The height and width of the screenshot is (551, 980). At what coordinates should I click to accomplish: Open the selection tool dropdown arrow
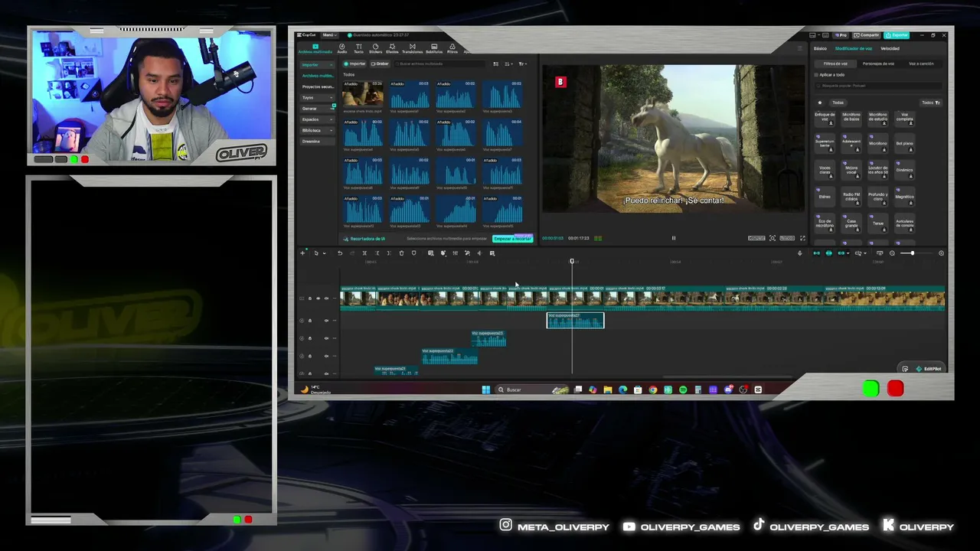[324, 253]
